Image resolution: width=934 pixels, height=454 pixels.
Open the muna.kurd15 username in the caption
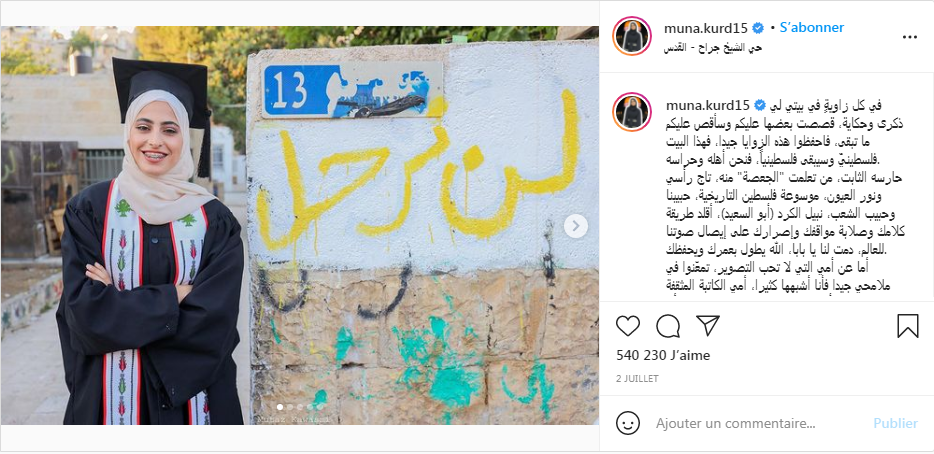tap(707, 105)
